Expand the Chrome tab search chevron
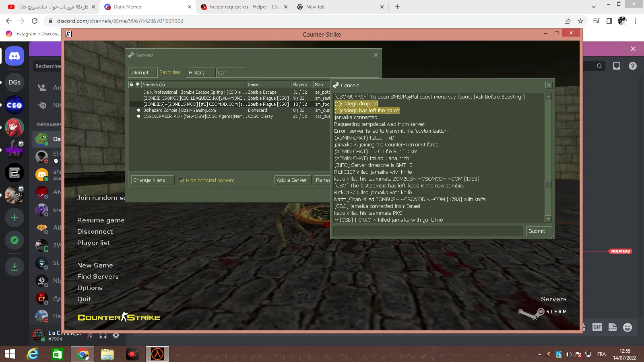 click(x=594, y=7)
